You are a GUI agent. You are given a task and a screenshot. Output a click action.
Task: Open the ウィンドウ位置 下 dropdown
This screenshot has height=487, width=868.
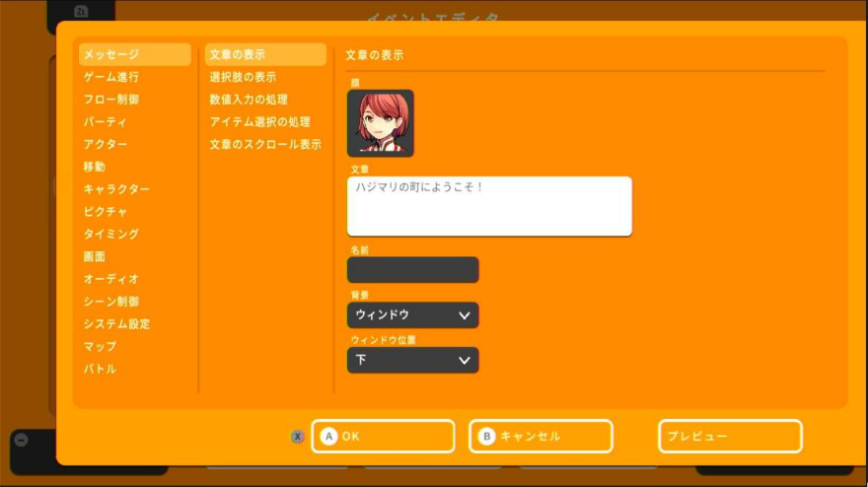point(413,360)
